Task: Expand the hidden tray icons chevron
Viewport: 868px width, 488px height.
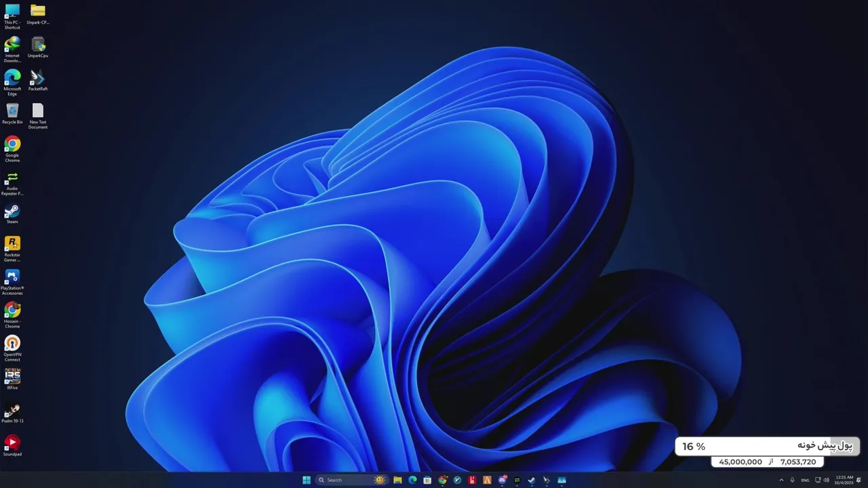Action: 781,480
